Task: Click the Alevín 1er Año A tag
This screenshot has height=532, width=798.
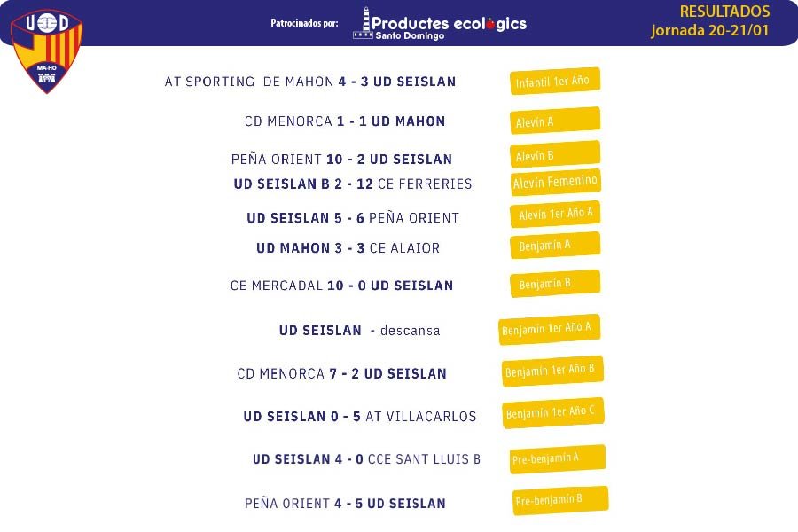Action: point(555,215)
